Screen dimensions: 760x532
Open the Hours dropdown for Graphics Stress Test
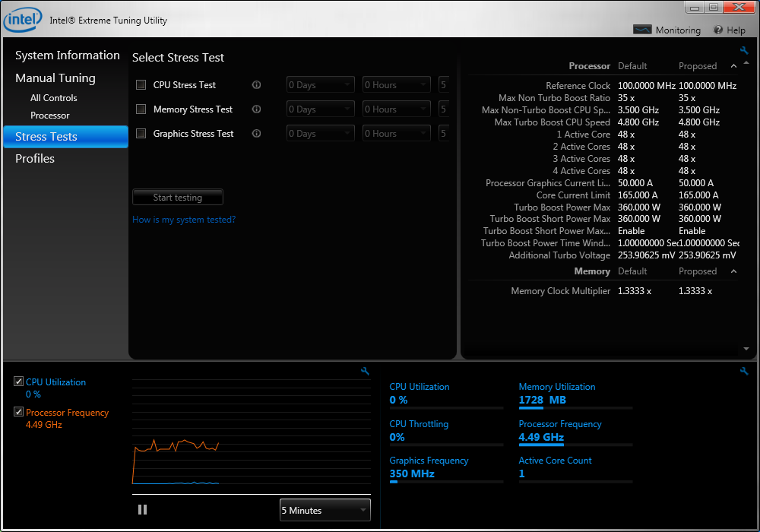[x=397, y=133]
